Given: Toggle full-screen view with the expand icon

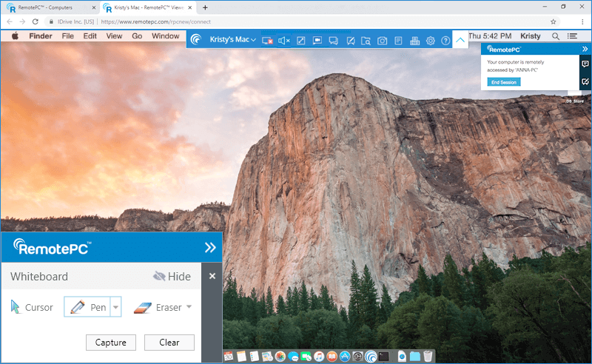Looking at the screenshot, I should point(300,41).
